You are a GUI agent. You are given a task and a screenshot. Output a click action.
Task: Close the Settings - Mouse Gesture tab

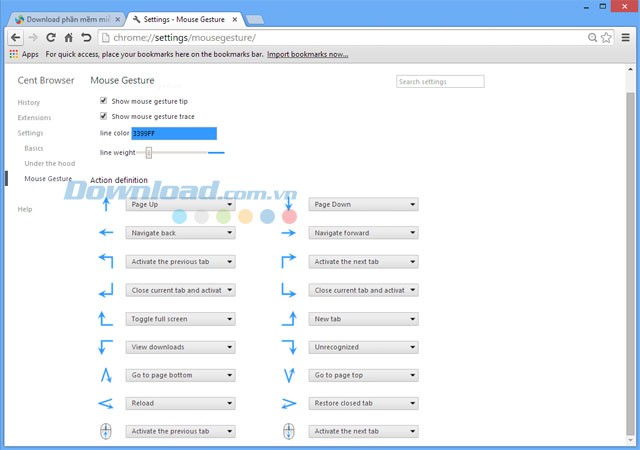[x=235, y=19]
